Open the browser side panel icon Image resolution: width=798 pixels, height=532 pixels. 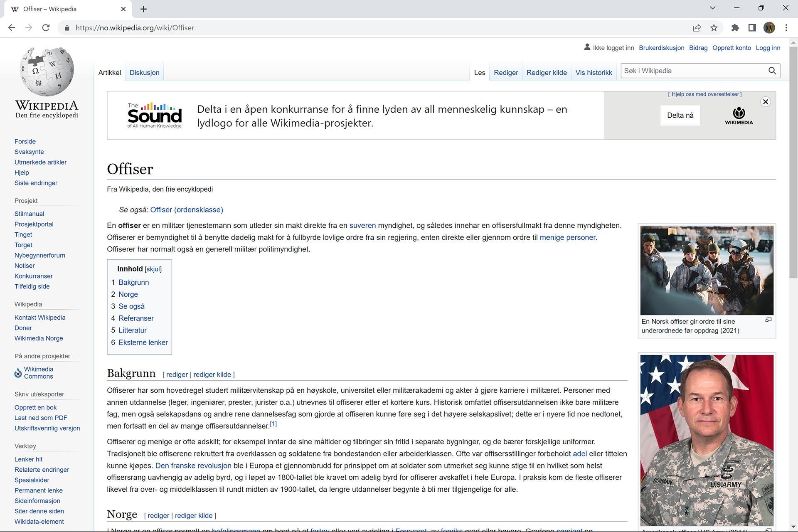752,28
